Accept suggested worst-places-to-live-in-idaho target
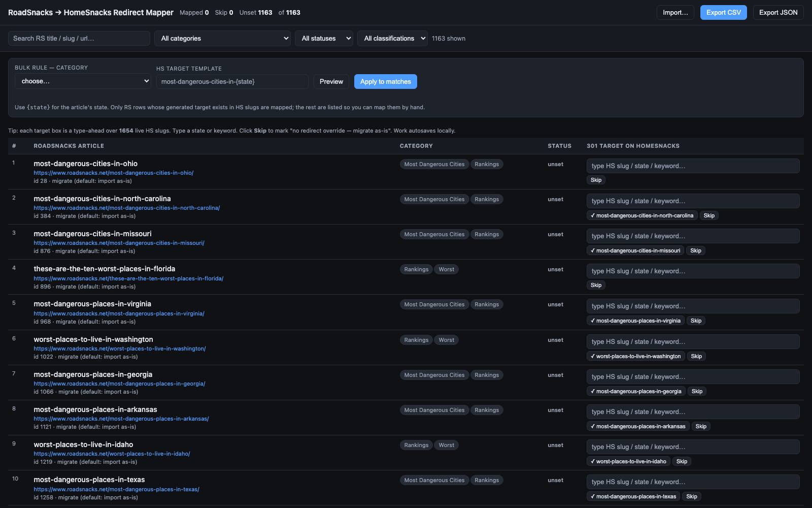The height and width of the screenshot is (508, 812). point(628,462)
